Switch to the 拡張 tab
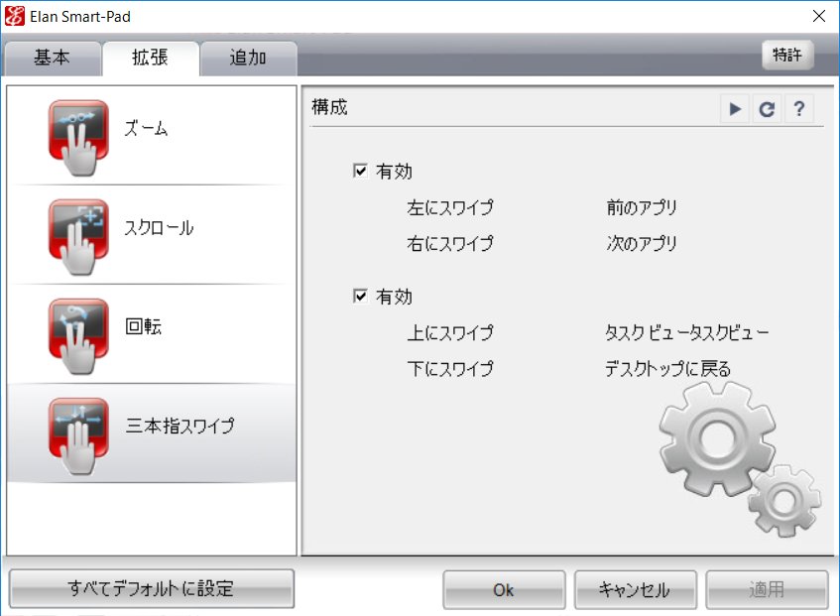 tap(151, 58)
